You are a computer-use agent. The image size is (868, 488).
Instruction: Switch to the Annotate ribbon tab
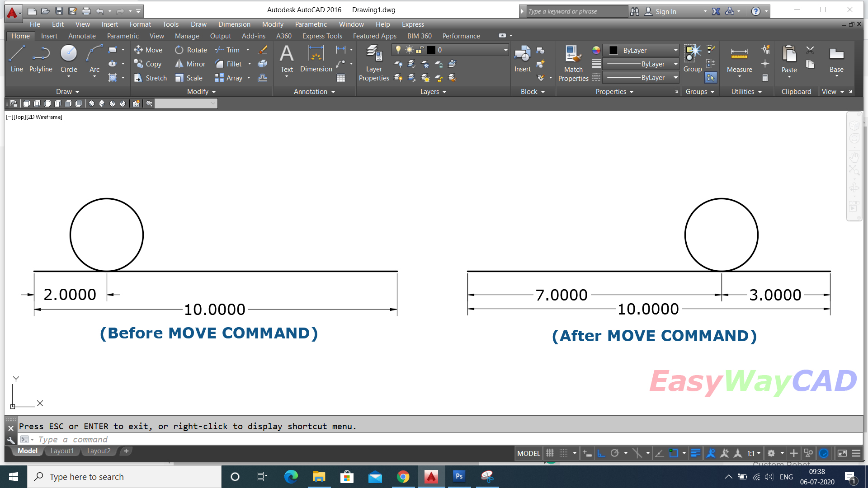coord(81,36)
